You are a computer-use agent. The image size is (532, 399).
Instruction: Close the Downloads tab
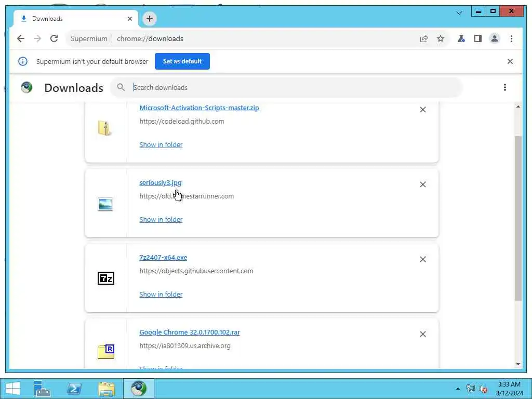point(129,19)
